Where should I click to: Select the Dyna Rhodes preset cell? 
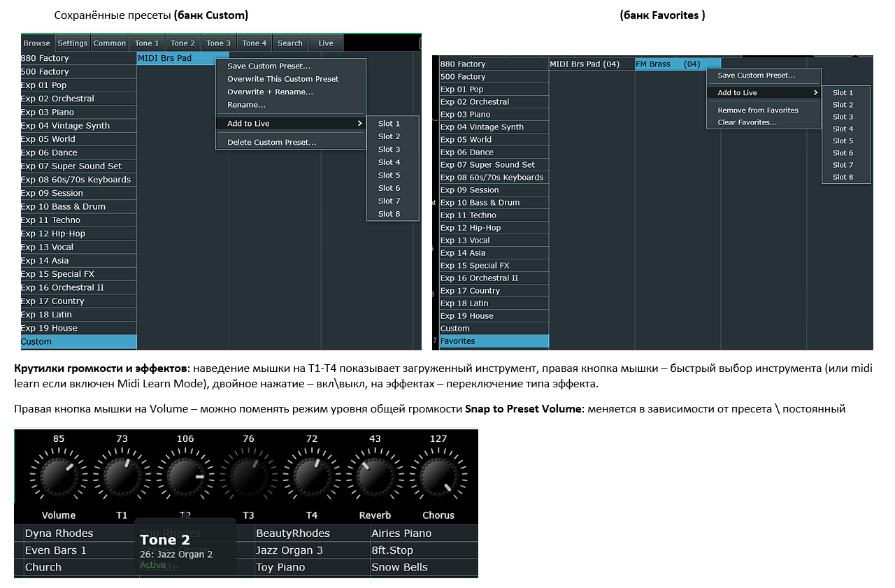point(80,533)
